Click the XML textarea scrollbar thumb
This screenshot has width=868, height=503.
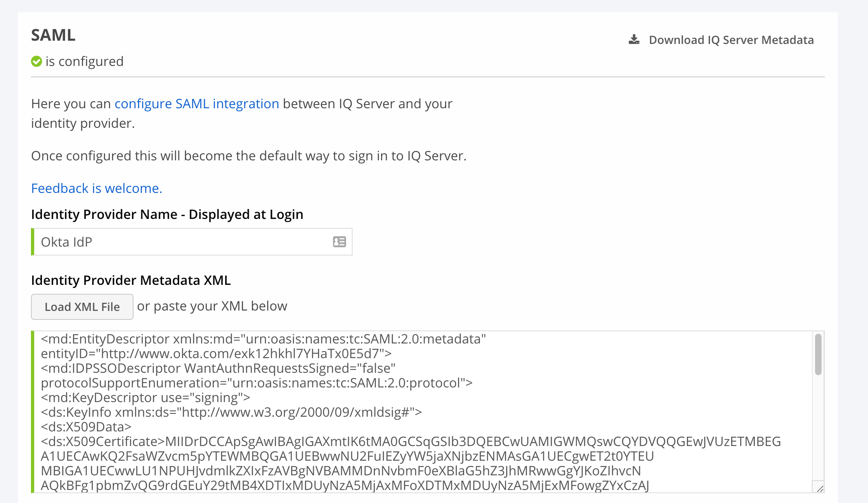coord(818,354)
